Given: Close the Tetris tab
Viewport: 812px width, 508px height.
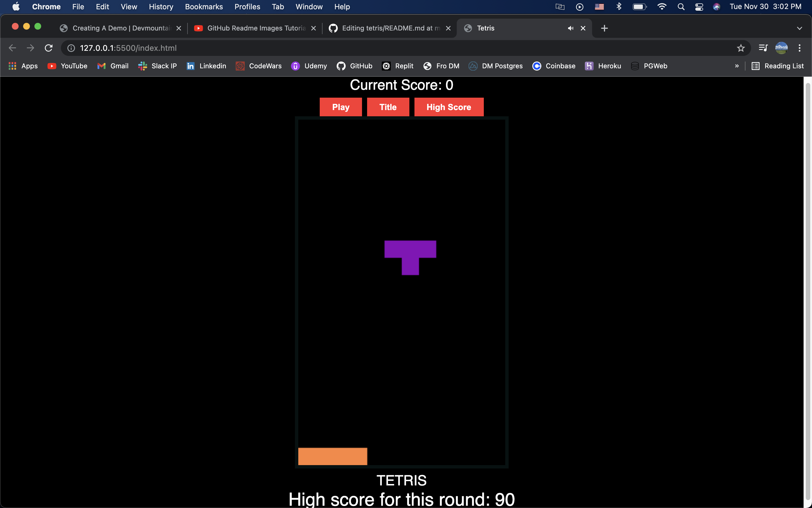Looking at the screenshot, I should pos(583,28).
